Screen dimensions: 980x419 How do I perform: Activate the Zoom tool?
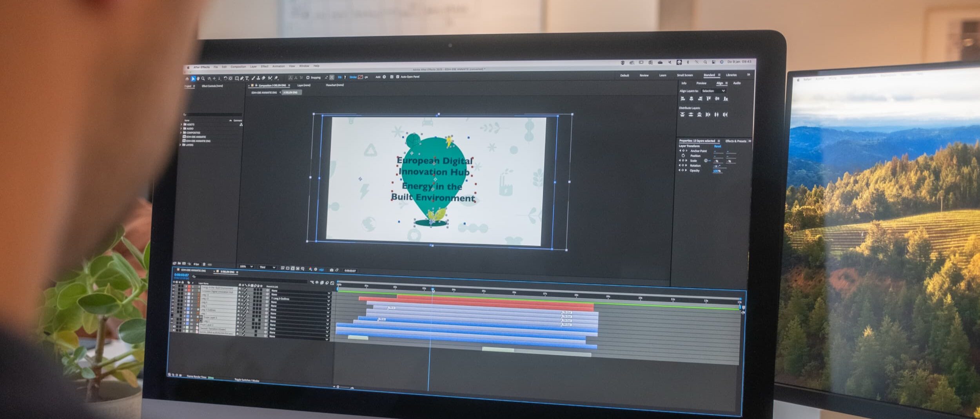pyautogui.click(x=203, y=78)
